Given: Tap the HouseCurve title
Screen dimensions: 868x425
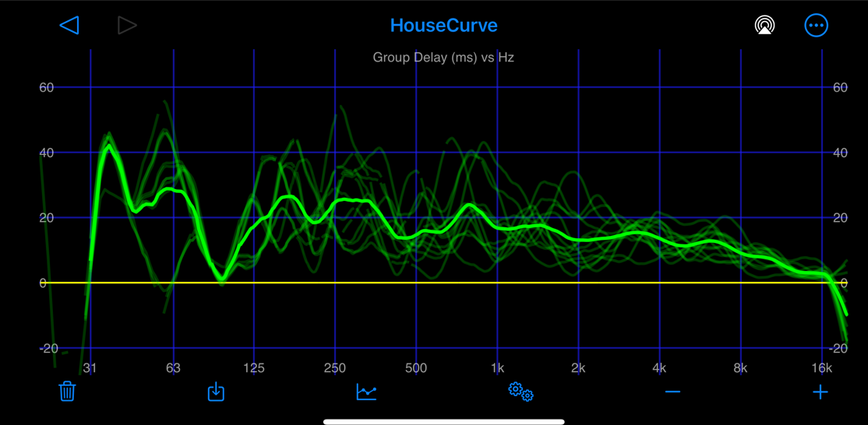Looking at the screenshot, I should click(444, 26).
